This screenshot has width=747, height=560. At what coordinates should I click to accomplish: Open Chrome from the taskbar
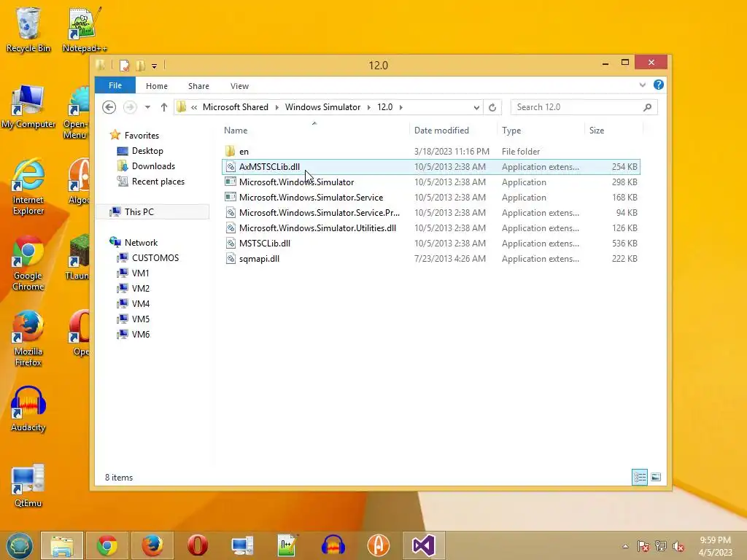(107, 545)
